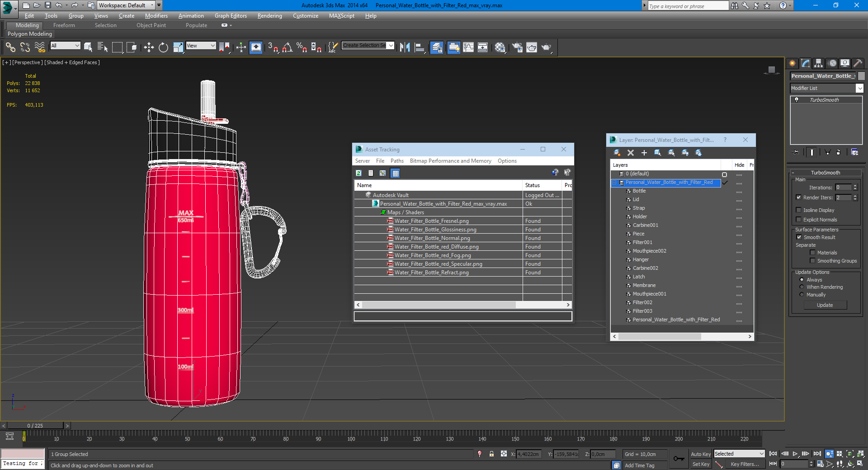Open Select by Name list
The height and width of the screenshot is (470, 868).
103,47
